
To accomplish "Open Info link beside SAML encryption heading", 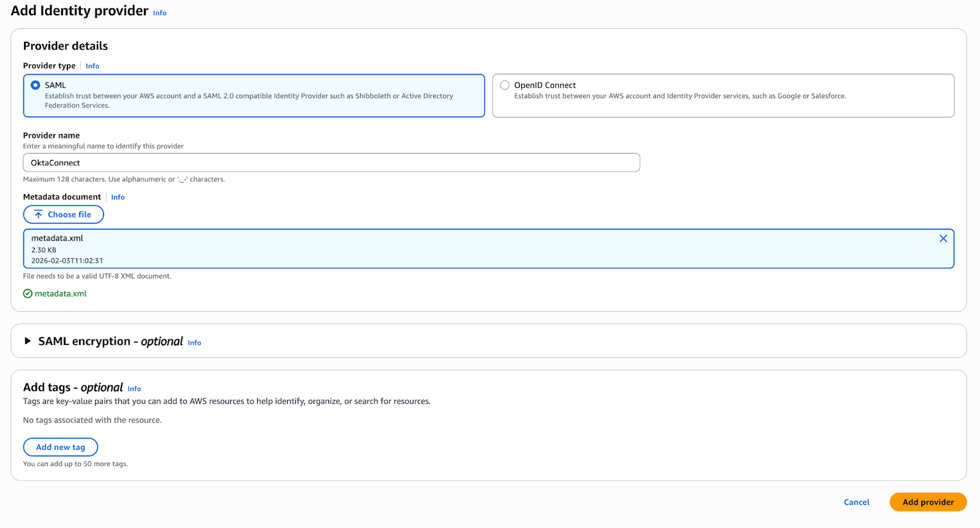I will pyautogui.click(x=194, y=343).
